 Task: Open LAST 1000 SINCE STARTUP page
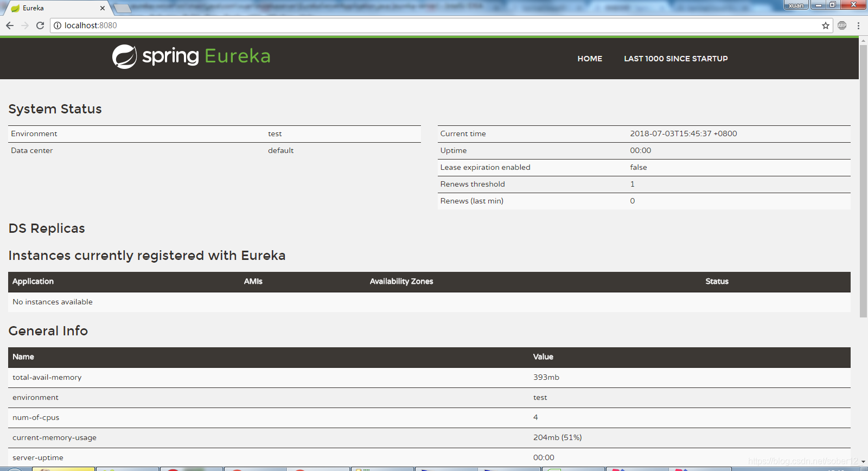coord(676,59)
